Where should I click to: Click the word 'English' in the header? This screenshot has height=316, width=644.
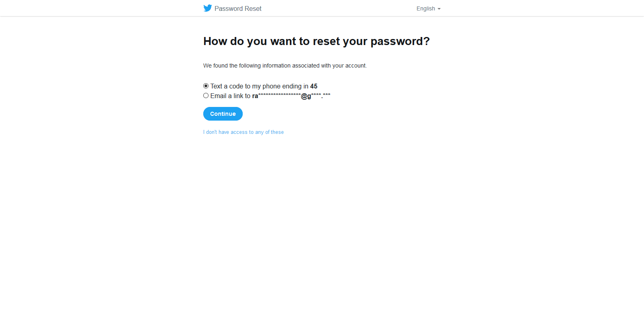426,8
